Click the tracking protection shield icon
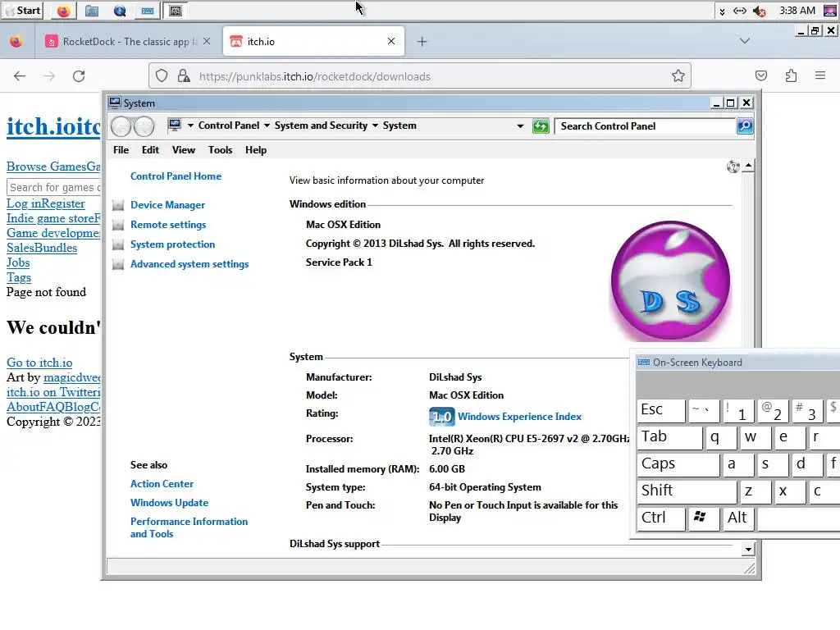 click(162, 76)
